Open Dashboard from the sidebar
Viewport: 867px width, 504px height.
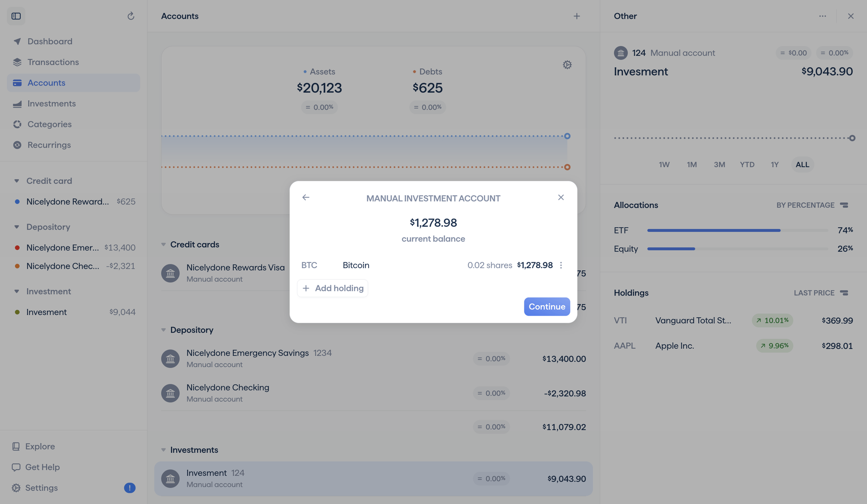[x=73, y=41]
